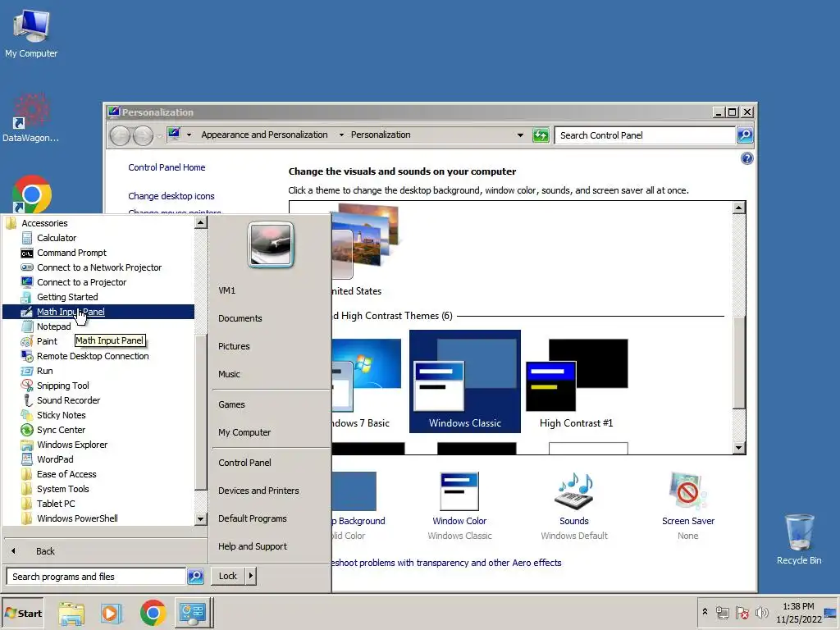This screenshot has width=840, height=630.
Task: Open Devices and Printers
Action: pos(258,491)
